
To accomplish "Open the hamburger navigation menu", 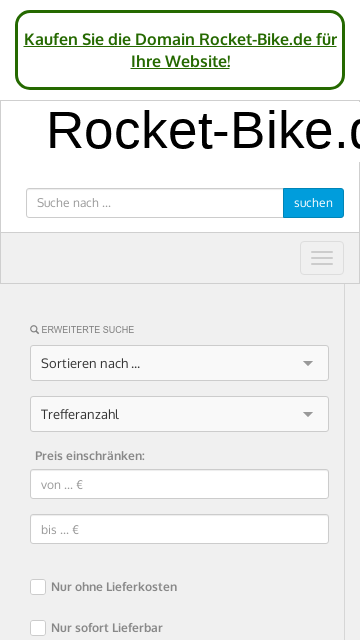I will coord(322,258).
